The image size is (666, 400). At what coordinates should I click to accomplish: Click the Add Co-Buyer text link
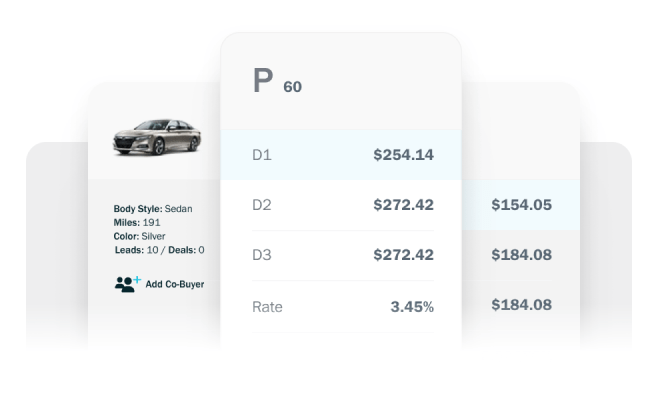pyautogui.click(x=175, y=284)
